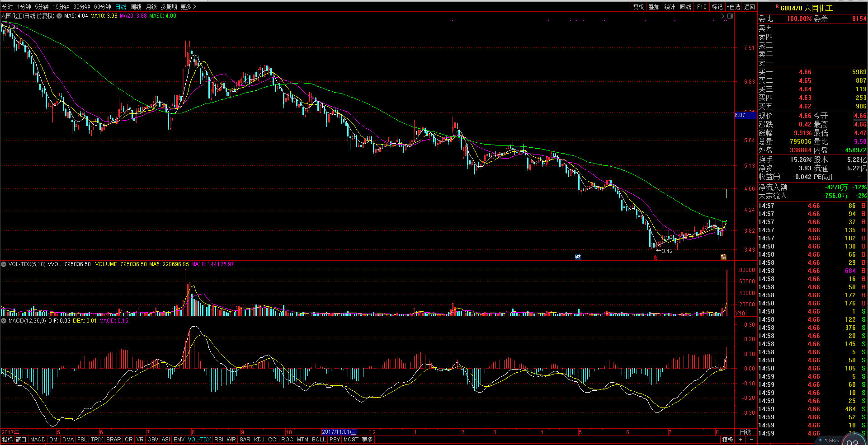This screenshot has height=445, width=868.
Task: Click the +自选 add to watchlist button
Action: 733,7
